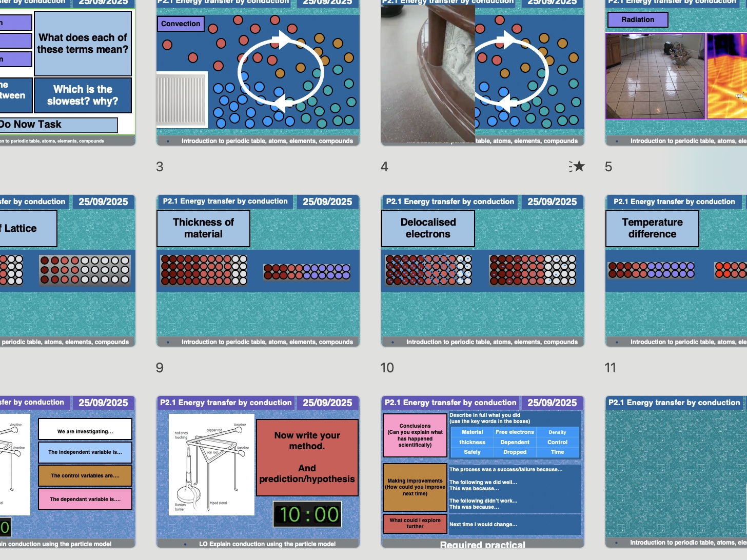Click the slide number 9 label
Viewport: 747px width, 560px height.
[160, 368]
